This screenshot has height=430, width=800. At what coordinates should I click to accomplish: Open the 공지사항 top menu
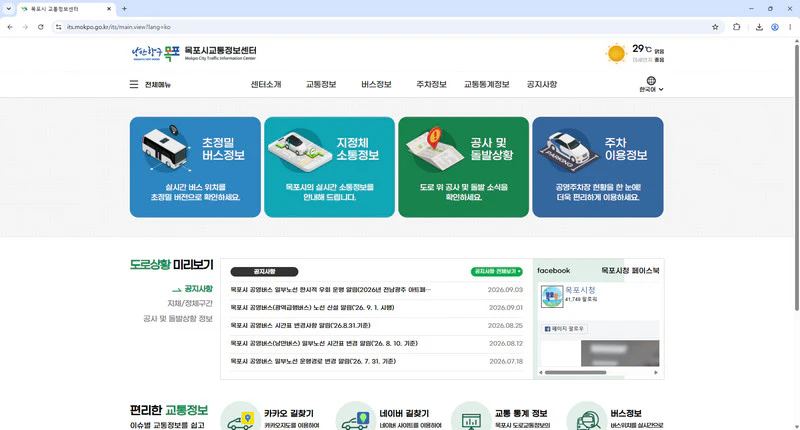[x=542, y=85]
